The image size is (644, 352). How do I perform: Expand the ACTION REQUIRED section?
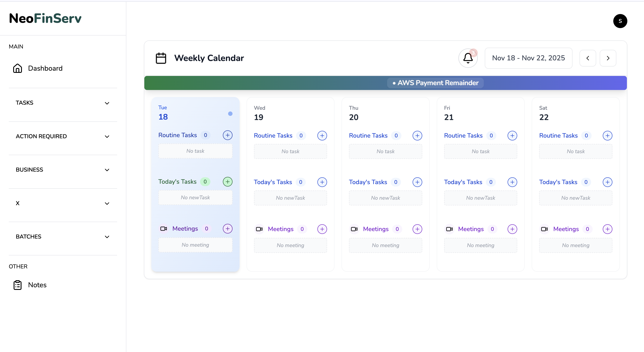coord(63,136)
